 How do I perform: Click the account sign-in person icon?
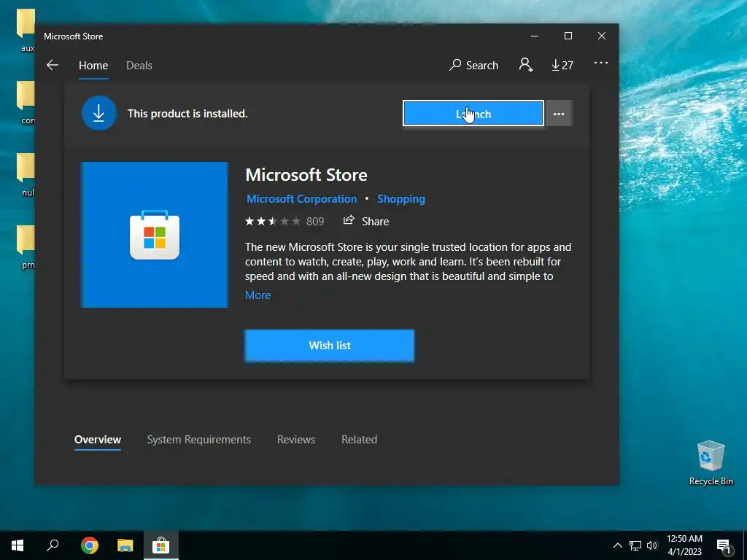tap(526, 65)
